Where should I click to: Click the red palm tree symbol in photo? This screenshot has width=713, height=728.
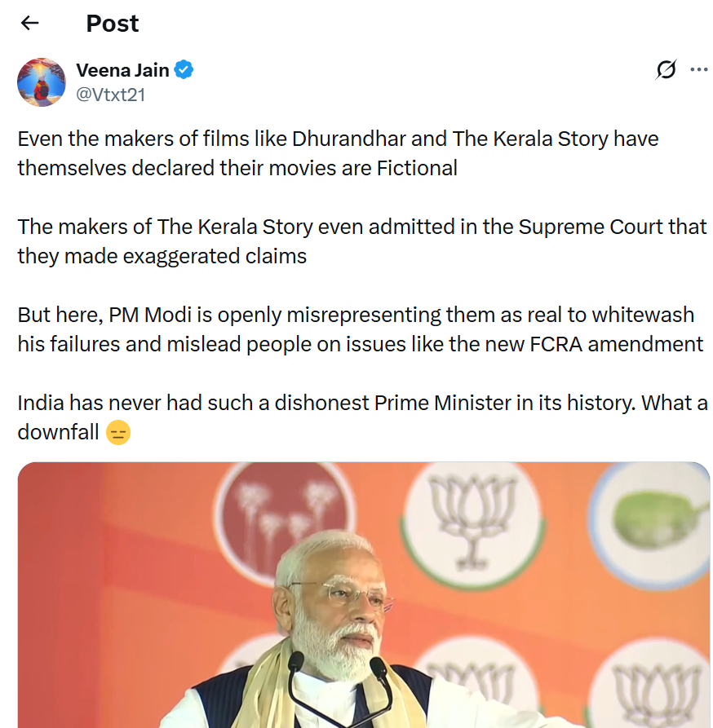click(283, 510)
